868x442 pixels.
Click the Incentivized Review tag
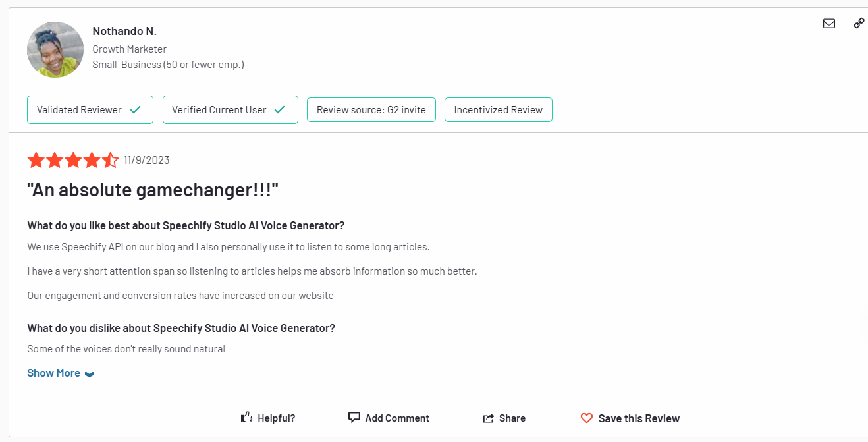499,110
